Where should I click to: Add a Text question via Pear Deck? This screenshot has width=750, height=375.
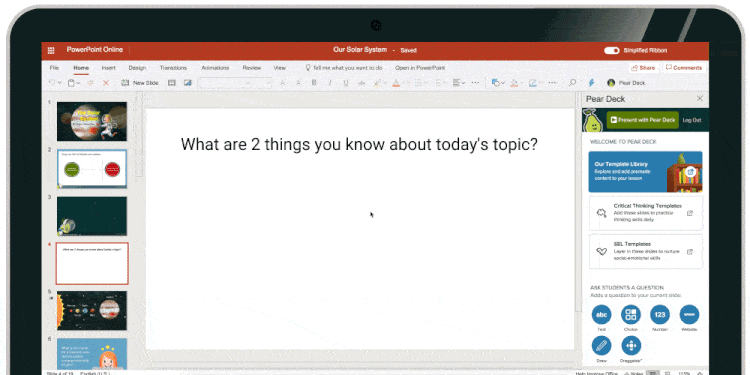pos(601,315)
